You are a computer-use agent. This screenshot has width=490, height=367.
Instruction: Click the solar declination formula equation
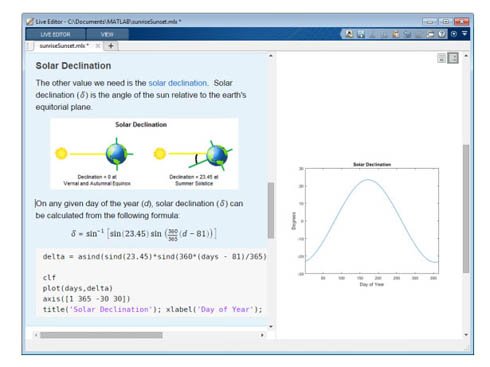144,234
